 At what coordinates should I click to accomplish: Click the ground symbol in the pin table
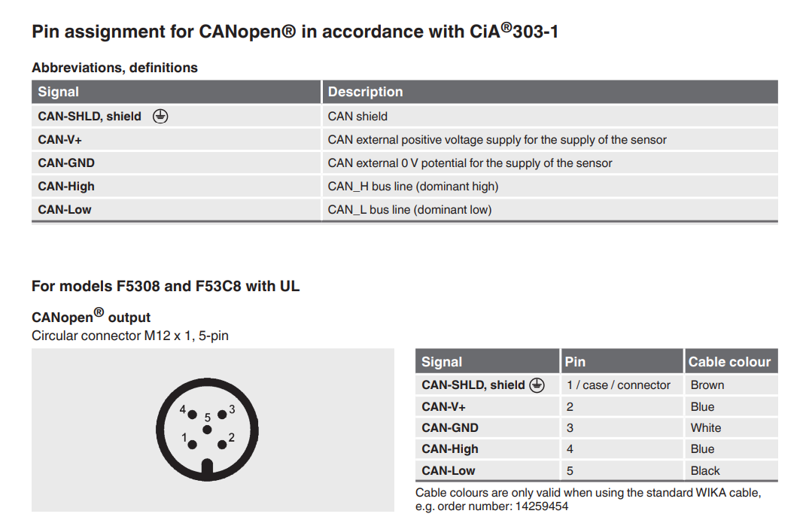click(x=537, y=385)
